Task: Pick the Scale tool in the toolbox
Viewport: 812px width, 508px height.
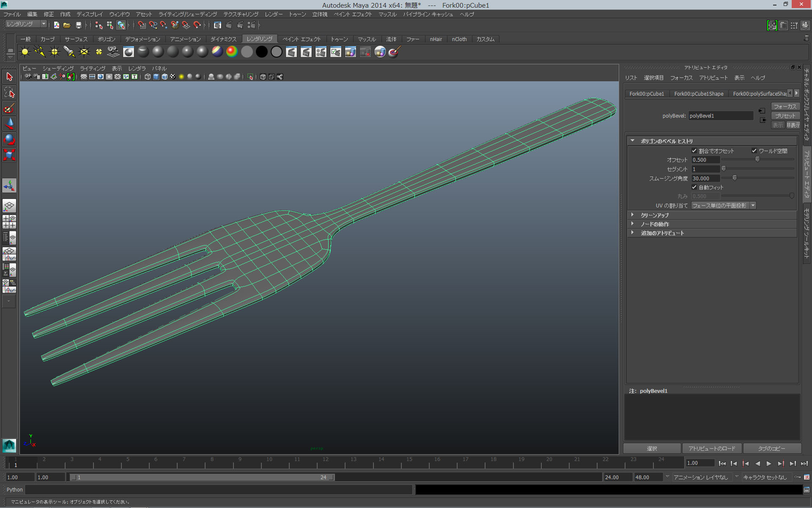Action: (x=9, y=155)
